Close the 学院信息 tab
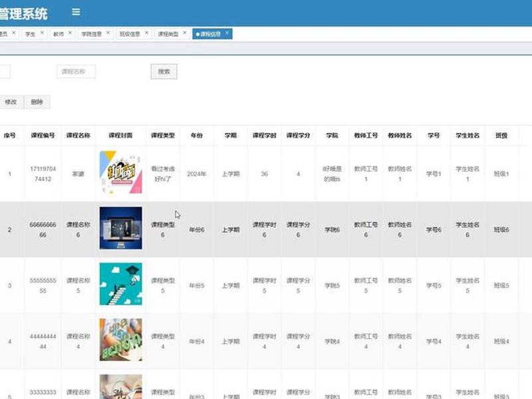Image resolution: width=532 pixels, height=399 pixels. (x=108, y=33)
